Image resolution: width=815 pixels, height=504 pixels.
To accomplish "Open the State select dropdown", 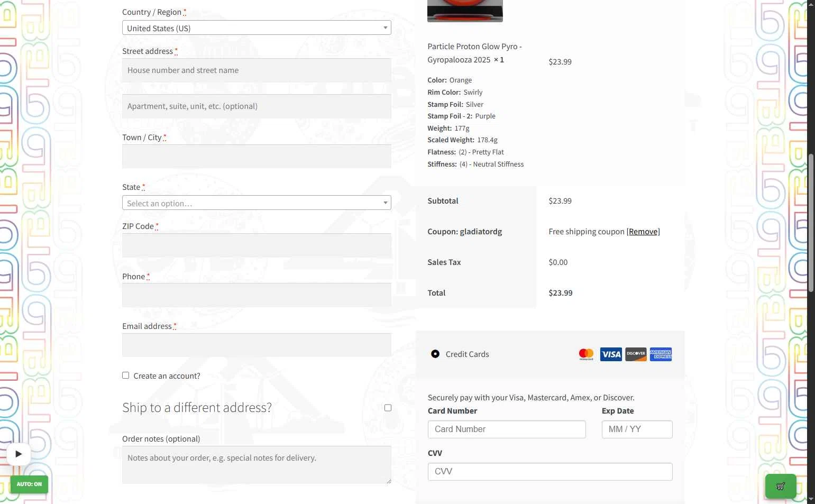I will point(257,203).
